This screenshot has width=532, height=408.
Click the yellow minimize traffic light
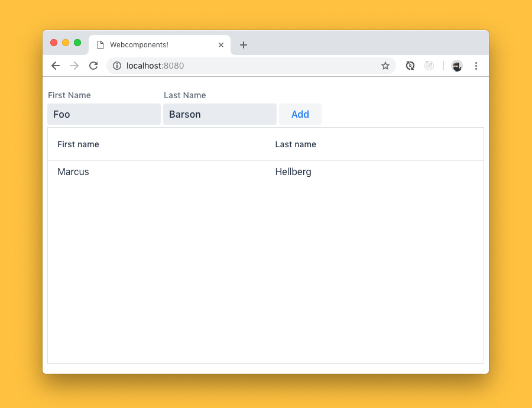[65, 43]
